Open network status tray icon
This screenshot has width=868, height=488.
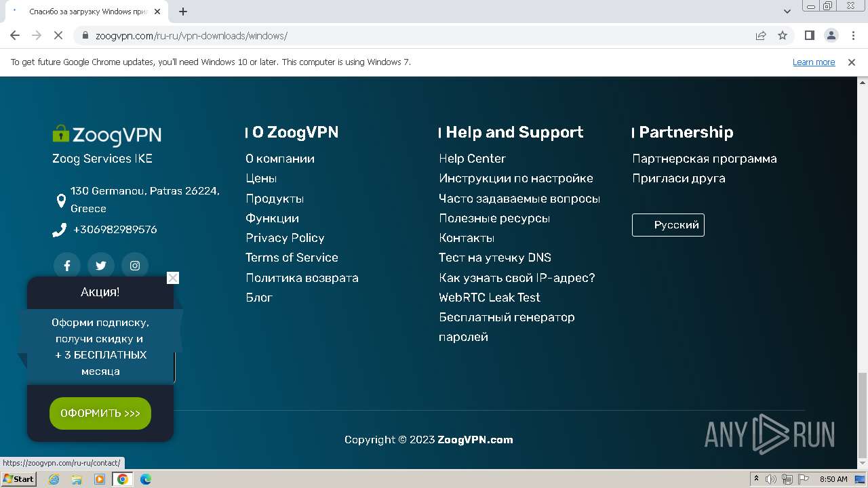coord(787,479)
